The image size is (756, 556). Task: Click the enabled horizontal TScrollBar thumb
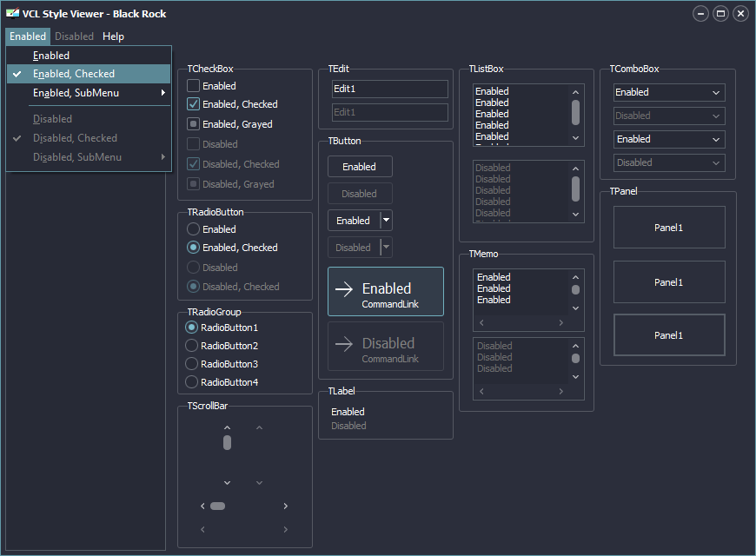click(217, 506)
